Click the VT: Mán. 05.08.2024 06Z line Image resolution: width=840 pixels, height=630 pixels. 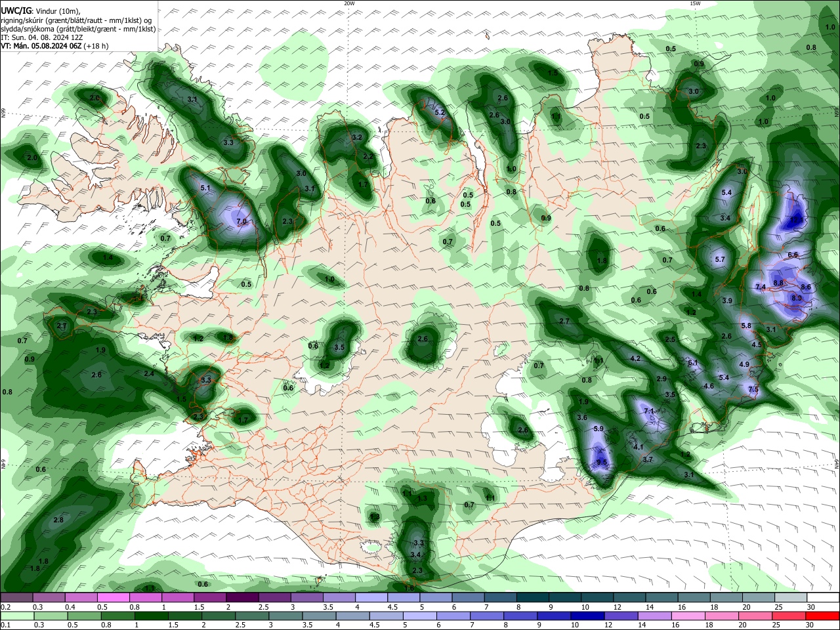(x=55, y=46)
